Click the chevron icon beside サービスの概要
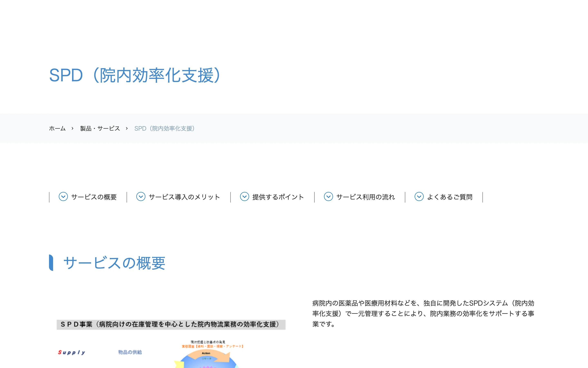The height and width of the screenshot is (368, 588). (x=63, y=196)
